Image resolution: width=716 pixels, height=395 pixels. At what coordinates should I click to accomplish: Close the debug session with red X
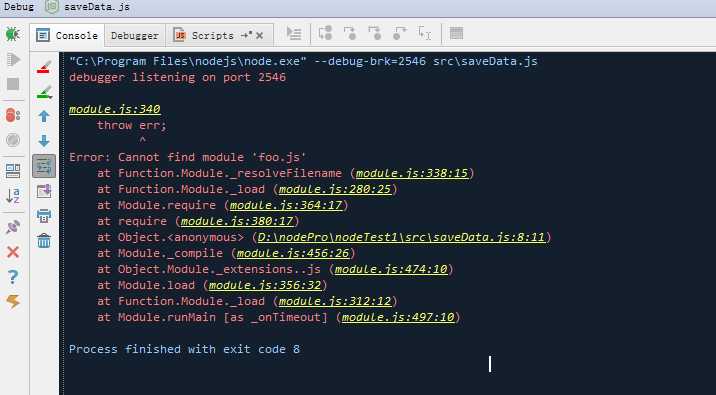point(13,252)
